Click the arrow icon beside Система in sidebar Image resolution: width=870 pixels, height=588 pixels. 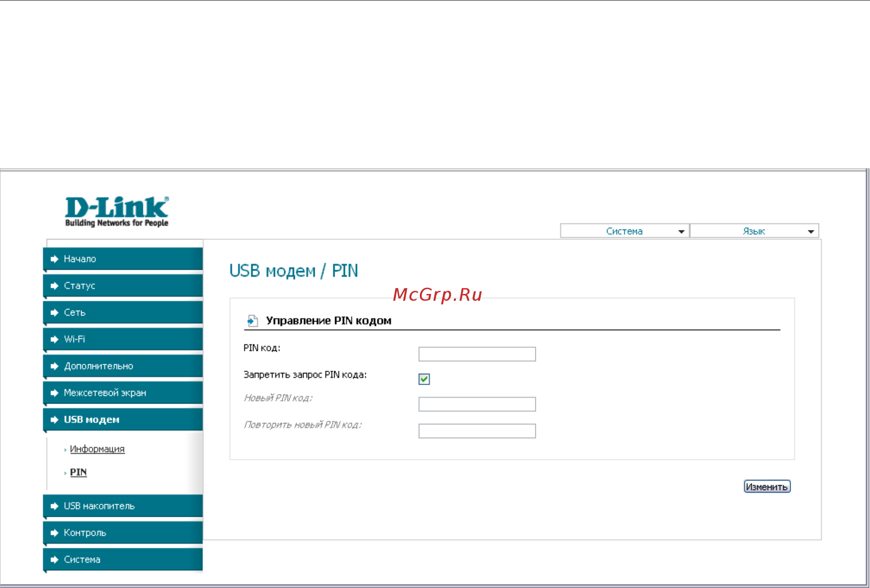click(x=55, y=560)
